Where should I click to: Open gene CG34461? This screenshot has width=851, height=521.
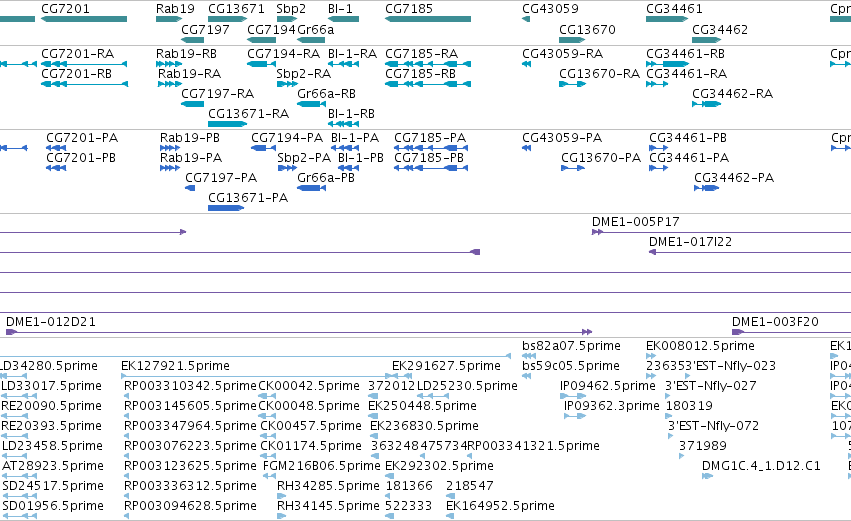tap(667, 19)
